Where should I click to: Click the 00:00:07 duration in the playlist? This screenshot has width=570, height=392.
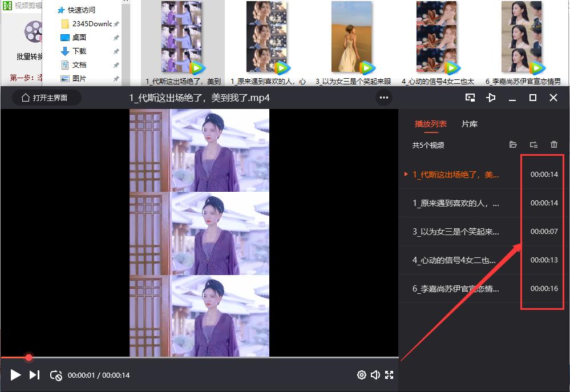544,232
